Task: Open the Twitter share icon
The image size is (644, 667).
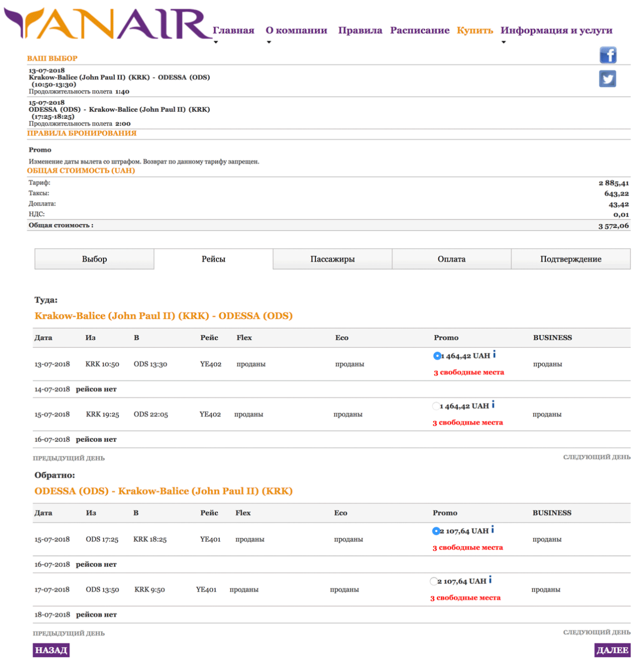Action: coord(608,79)
